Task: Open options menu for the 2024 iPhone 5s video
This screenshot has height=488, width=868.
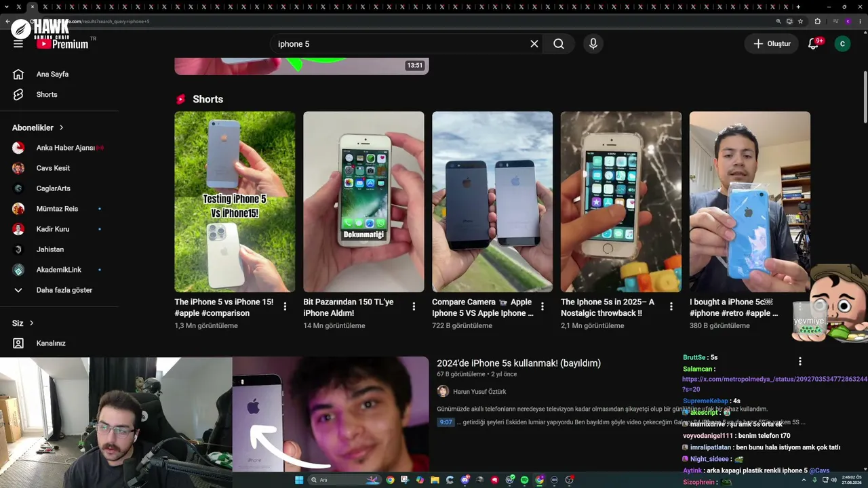Action: click(800, 362)
